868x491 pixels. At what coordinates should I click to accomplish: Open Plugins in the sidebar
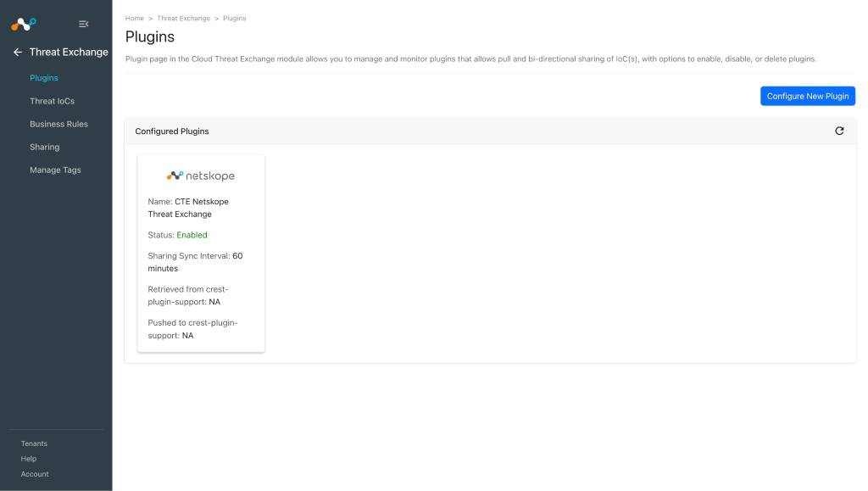(44, 78)
